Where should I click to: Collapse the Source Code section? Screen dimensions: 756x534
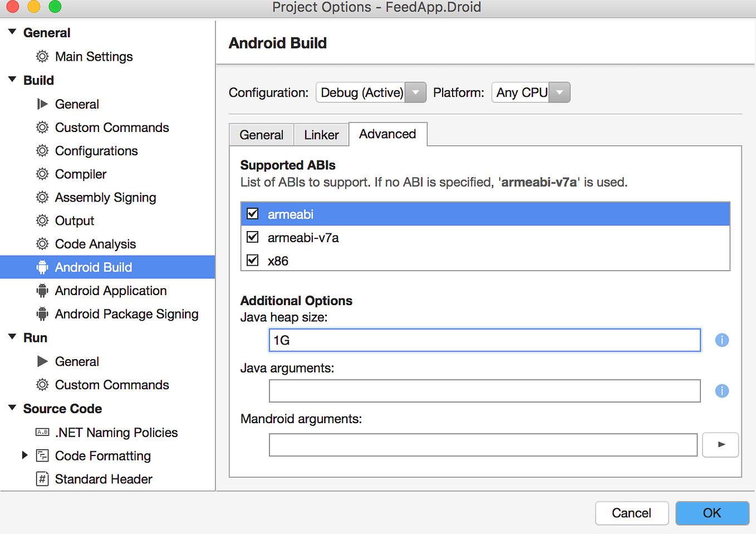click(12, 408)
